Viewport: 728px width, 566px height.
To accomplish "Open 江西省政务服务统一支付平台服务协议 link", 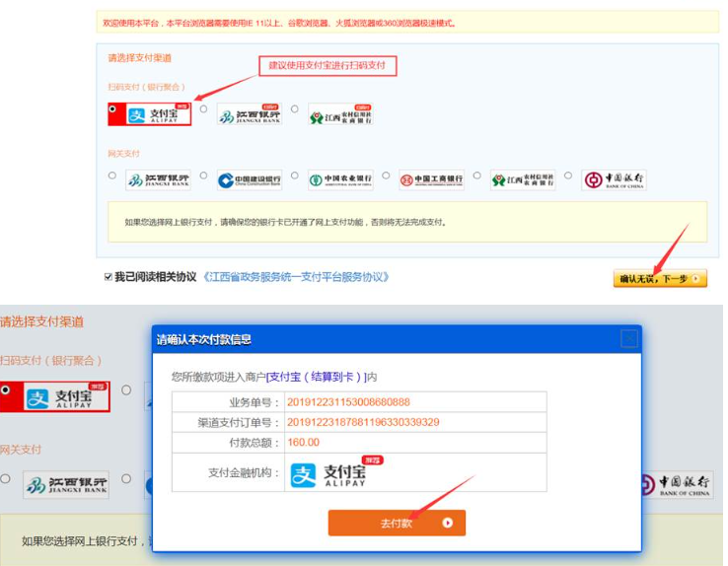I will tap(296, 277).
